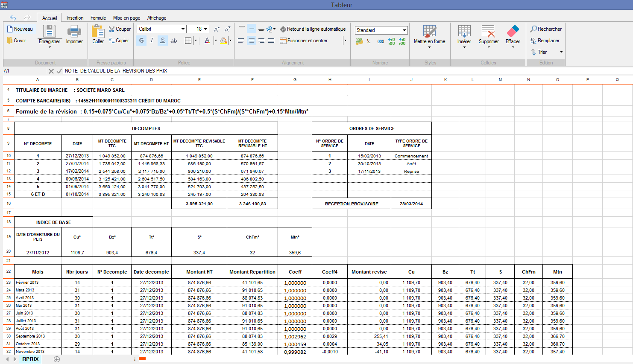Add a new sheet with the plus icon
The image size is (633, 364).
(x=57, y=359)
